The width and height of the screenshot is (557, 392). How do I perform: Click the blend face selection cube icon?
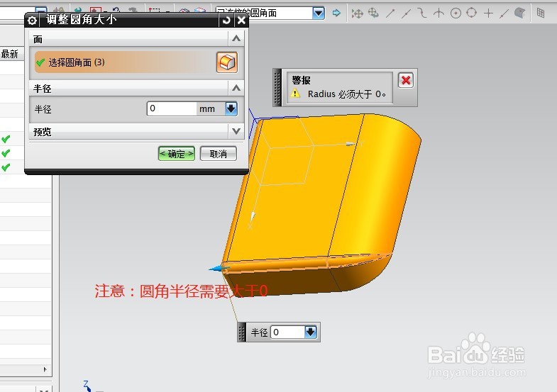click(227, 62)
